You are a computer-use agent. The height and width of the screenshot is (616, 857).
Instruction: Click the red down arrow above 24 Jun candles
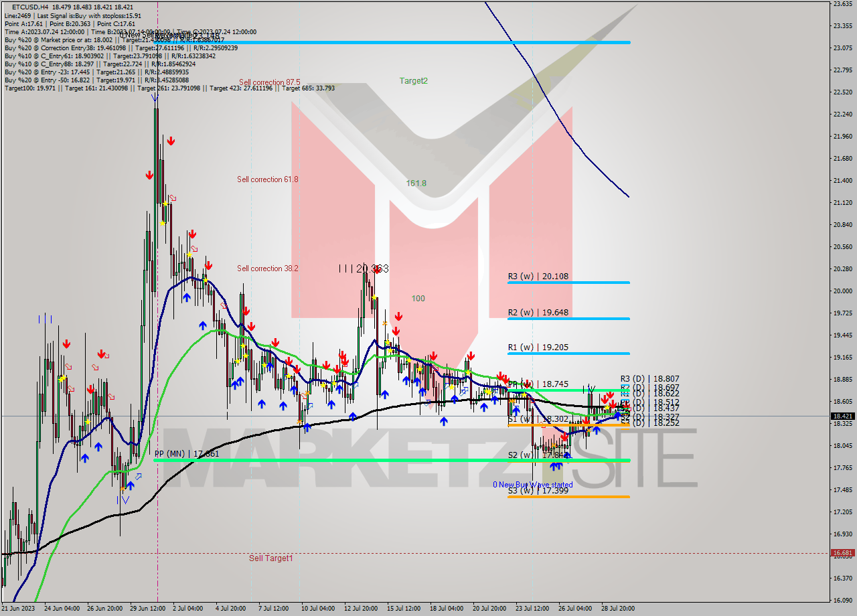pyautogui.click(x=66, y=344)
